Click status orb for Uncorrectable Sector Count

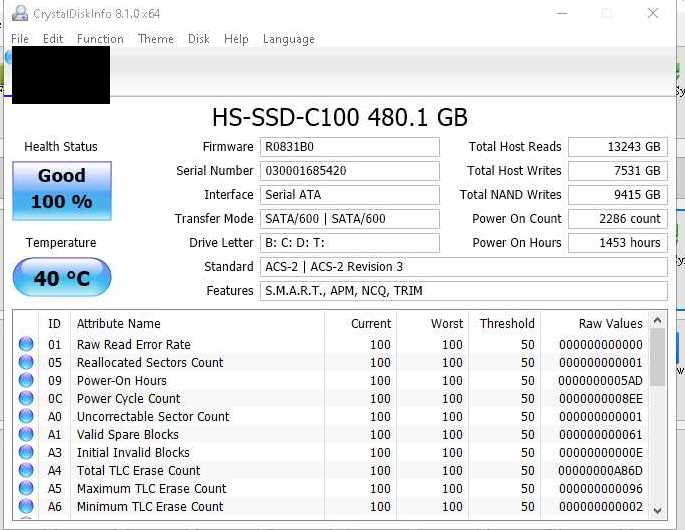coord(26,416)
